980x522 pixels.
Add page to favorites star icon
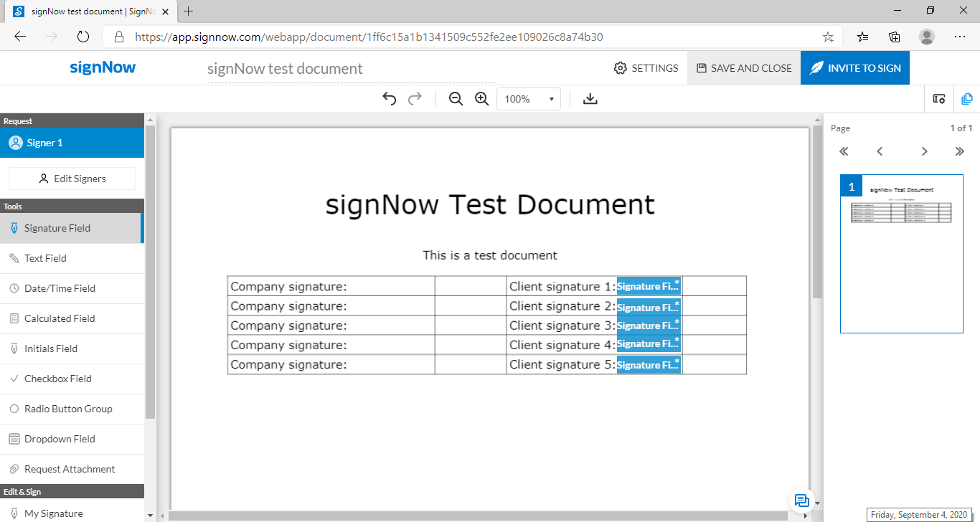click(x=828, y=37)
